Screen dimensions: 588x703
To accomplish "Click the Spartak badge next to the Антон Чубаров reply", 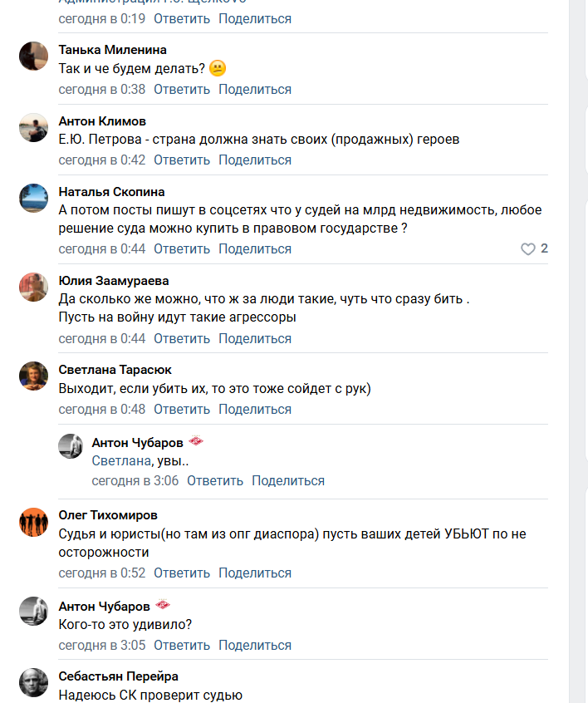I will [x=196, y=442].
